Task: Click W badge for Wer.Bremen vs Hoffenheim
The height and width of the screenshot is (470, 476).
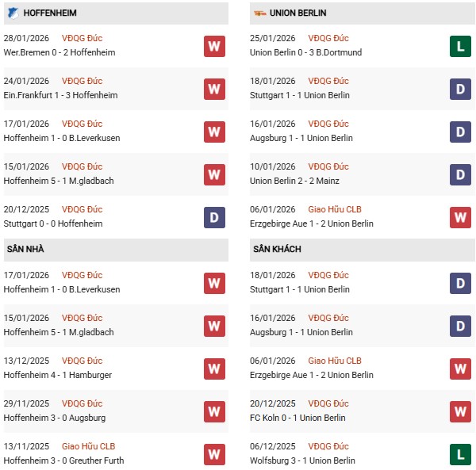Action: pyautogui.click(x=214, y=46)
